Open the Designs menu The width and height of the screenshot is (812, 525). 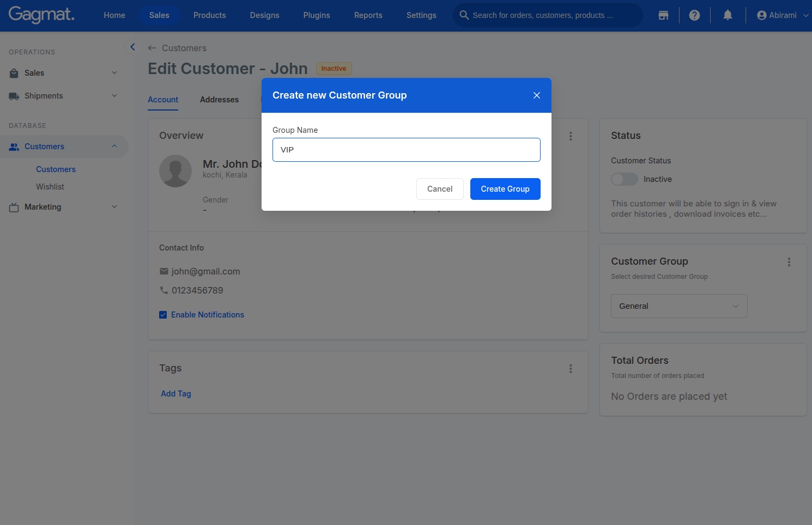coord(265,15)
